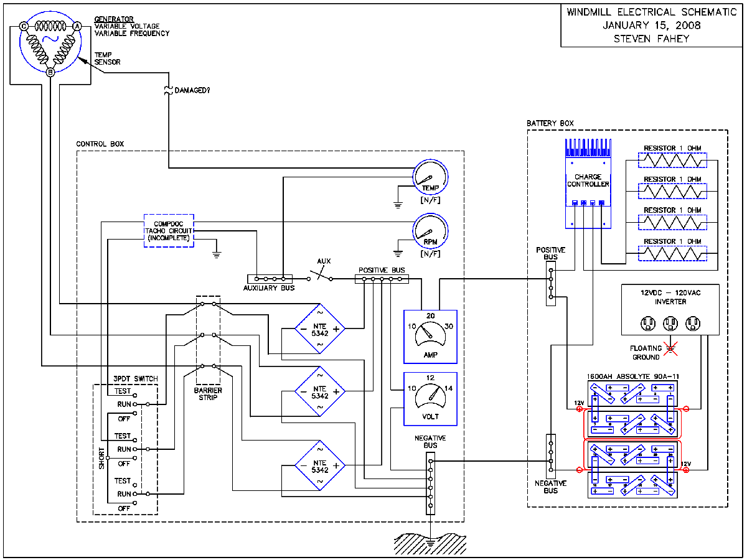Click the floating ground red X symbol

pos(670,348)
